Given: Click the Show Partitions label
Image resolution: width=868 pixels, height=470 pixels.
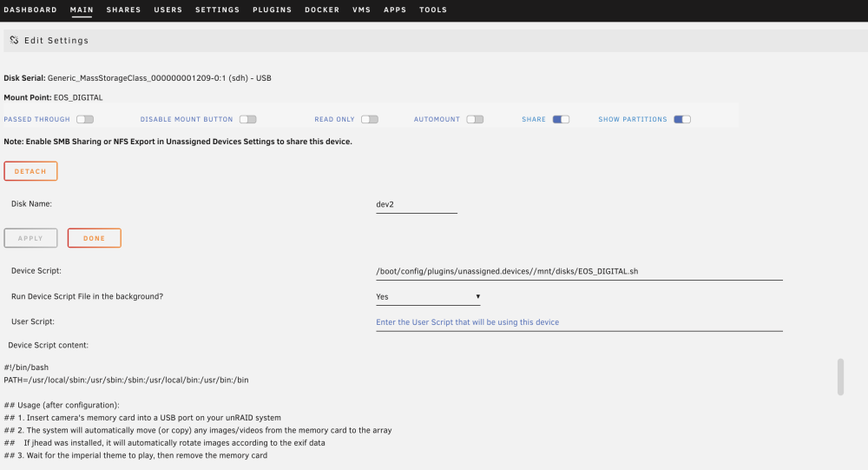Looking at the screenshot, I should (632, 119).
